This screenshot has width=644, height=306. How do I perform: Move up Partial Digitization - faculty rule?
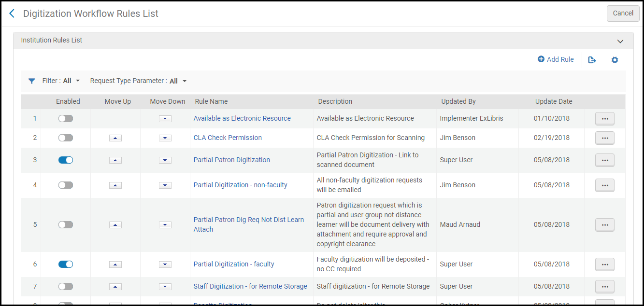click(x=115, y=264)
